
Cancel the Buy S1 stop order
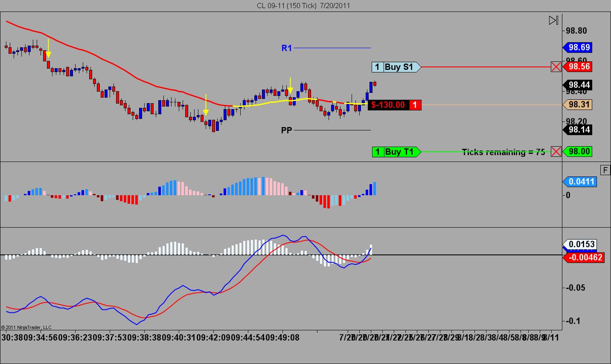pos(556,66)
